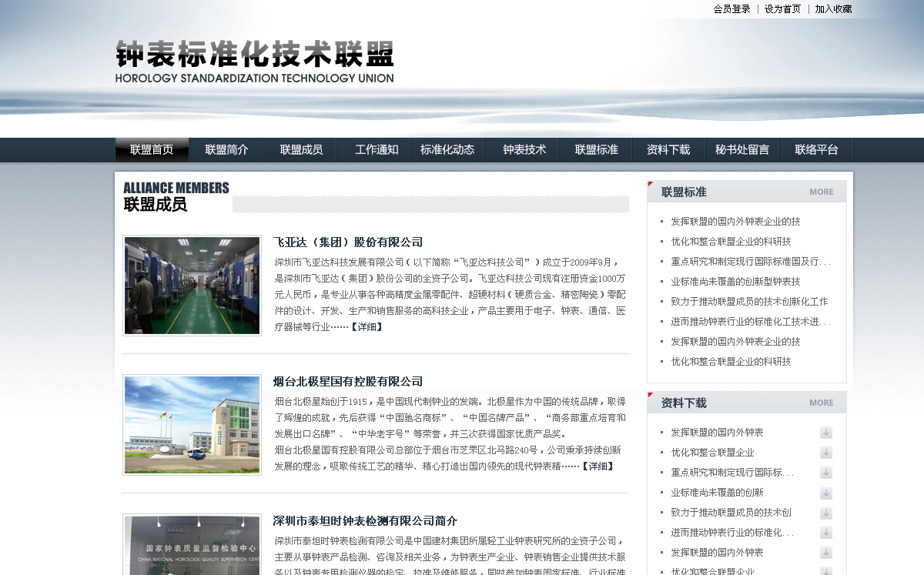The width and height of the screenshot is (924, 575).
Task: Select 联盟成员 in the navigation bar
Action: click(301, 150)
